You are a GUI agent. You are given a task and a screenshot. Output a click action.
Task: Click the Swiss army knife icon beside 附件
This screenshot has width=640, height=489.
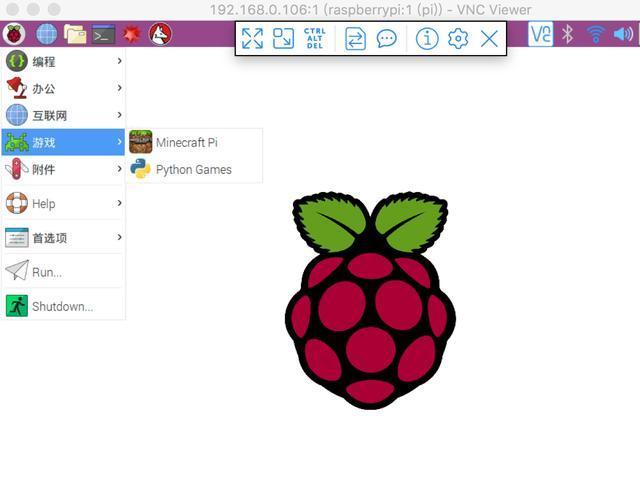coord(16,169)
